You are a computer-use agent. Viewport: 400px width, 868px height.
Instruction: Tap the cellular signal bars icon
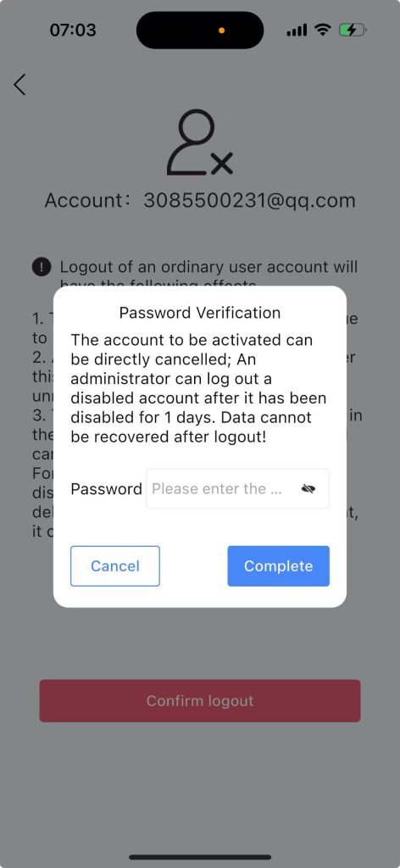pyautogui.click(x=297, y=31)
